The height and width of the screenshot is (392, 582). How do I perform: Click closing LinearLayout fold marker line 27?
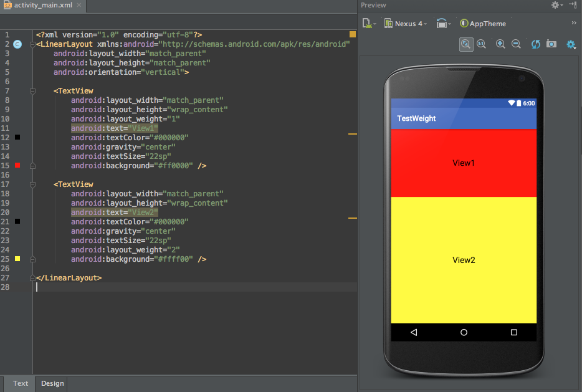pos(32,278)
